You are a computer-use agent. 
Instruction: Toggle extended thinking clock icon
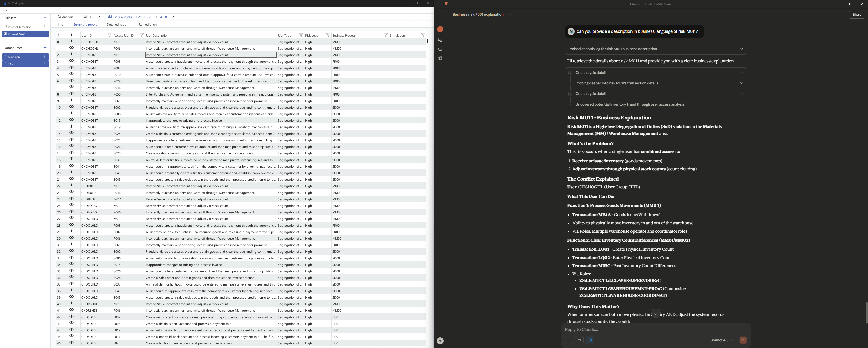coord(590,340)
